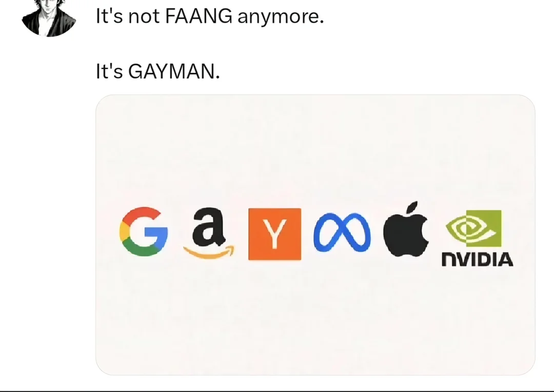Screen dimensions: 554x392
Task: Click the blue Meta infinity logo
Action: (342, 232)
